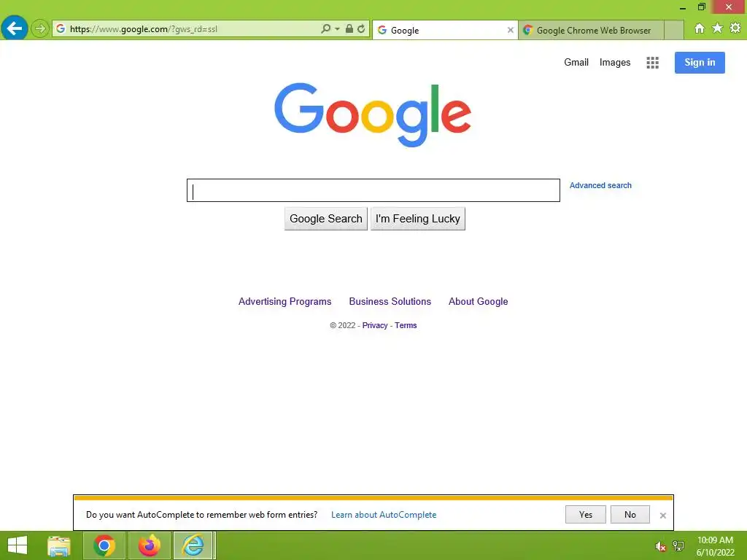747x560 pixels.
Task: Click the muted volume tray icon
Action: point(660,546)
